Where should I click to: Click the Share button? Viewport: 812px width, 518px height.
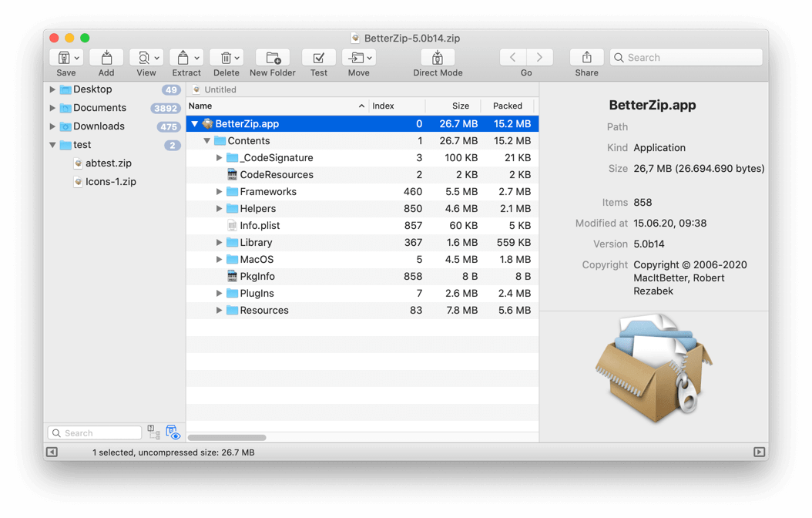[x=586, y=57]
